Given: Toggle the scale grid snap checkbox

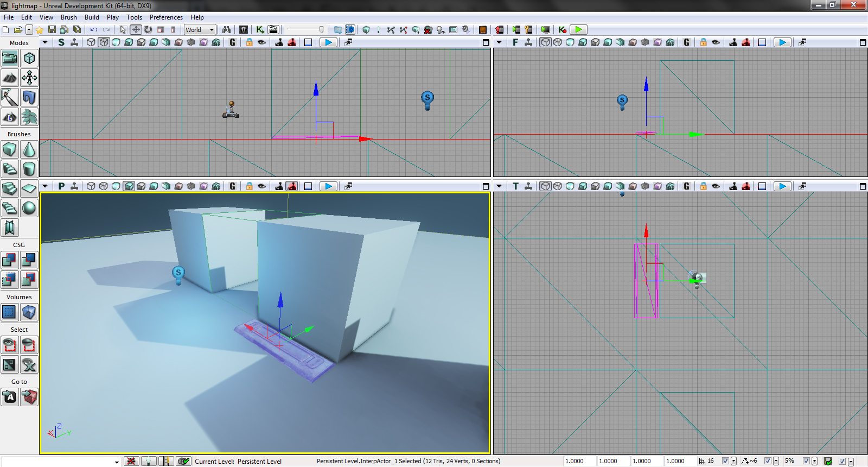Looking at the screenshot, I should click(806, 461).
